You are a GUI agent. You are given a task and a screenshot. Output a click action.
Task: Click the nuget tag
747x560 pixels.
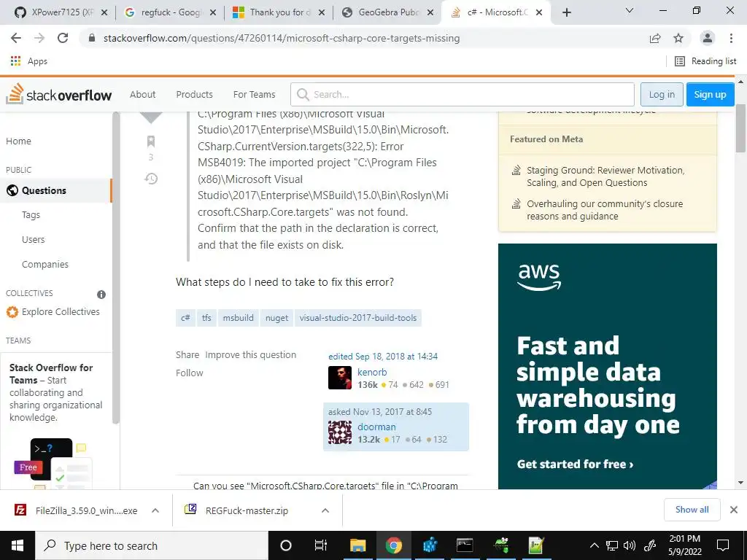pyautogui.click(x=276, y=318)
